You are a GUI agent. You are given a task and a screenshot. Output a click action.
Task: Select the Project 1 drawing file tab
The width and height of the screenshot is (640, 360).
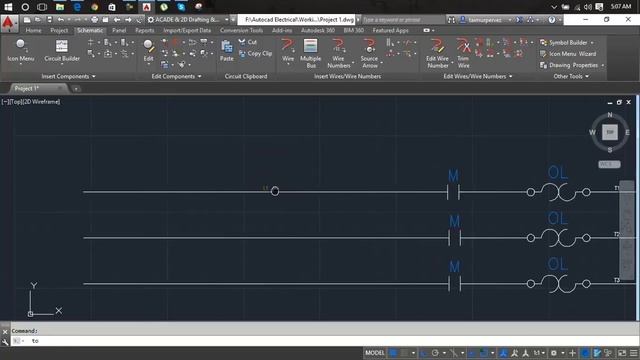37,88
